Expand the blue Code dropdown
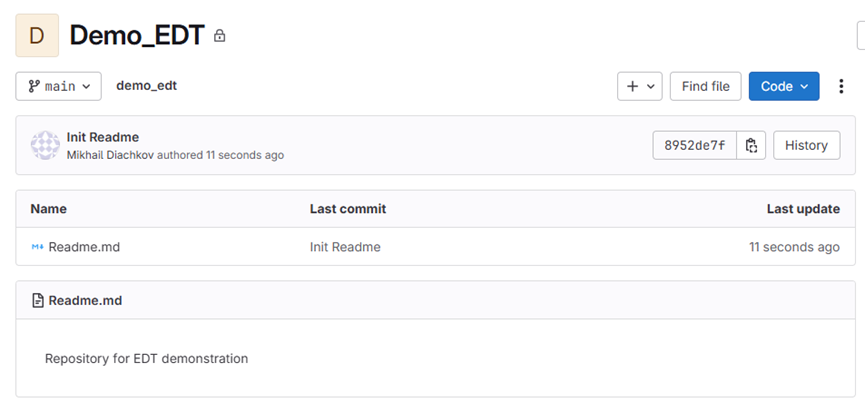Image resolution: width=865 pixels, height=402 pixels. pyautogui.click(x=784, y=87)
